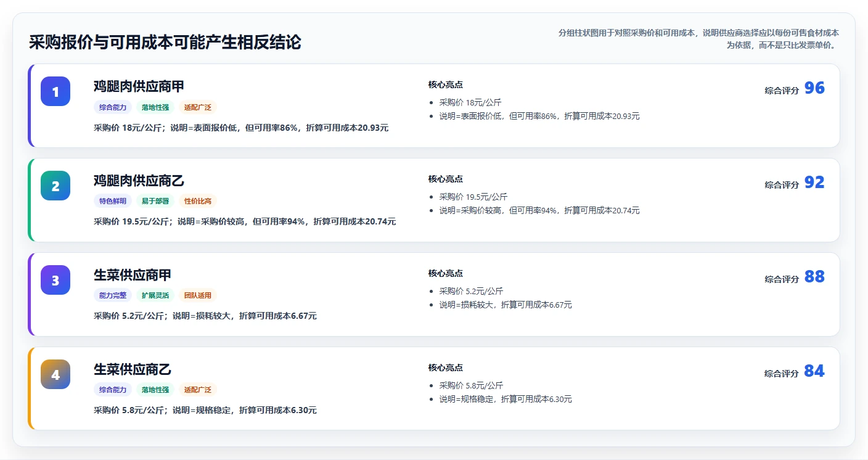The image size is (868, 460).
Task: Click the number 2 rank badge
Action: coord(55,186)
